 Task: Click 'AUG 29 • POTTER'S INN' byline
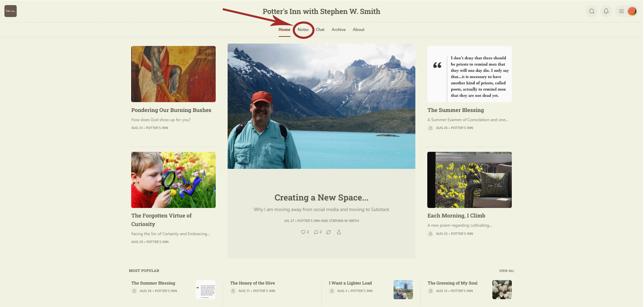150,242
